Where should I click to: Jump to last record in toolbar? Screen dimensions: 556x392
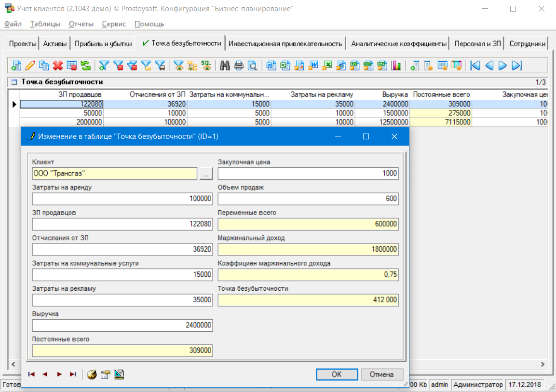517,66
